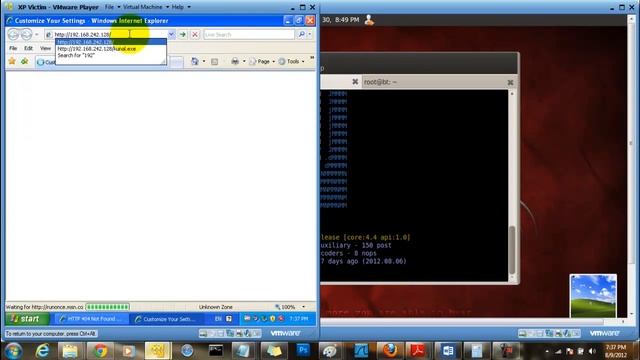Open the search provider dropdown arrow
The height and width of the screenshot is (360, 640).
tap(310, 35)
